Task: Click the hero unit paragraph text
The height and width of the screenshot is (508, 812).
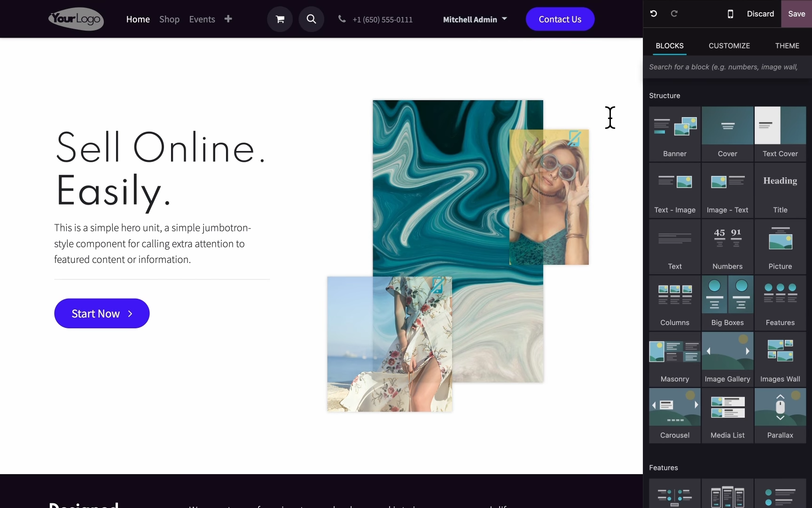Action: 153,244
